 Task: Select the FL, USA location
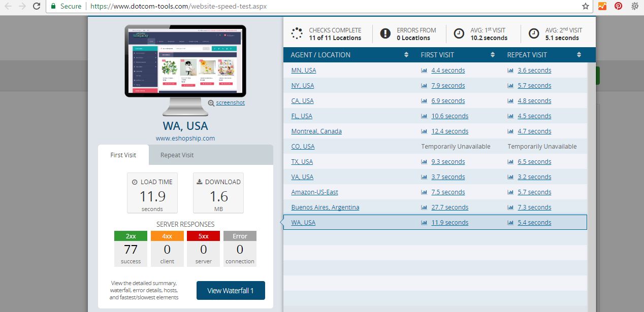coord(302,116)
